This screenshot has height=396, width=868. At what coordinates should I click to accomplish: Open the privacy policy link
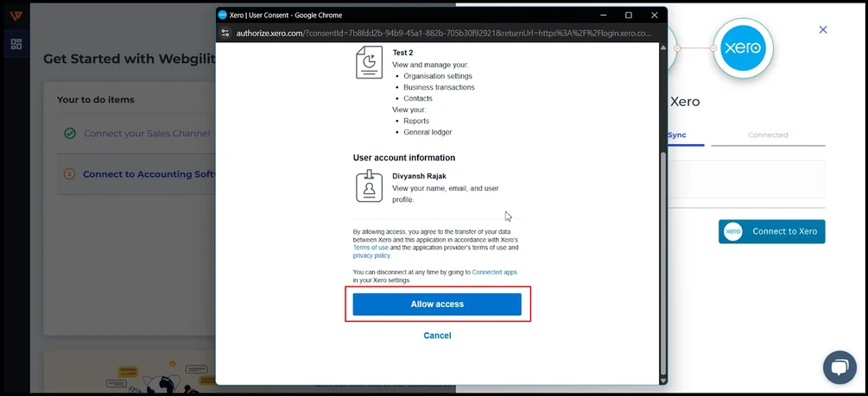point(371,255)
